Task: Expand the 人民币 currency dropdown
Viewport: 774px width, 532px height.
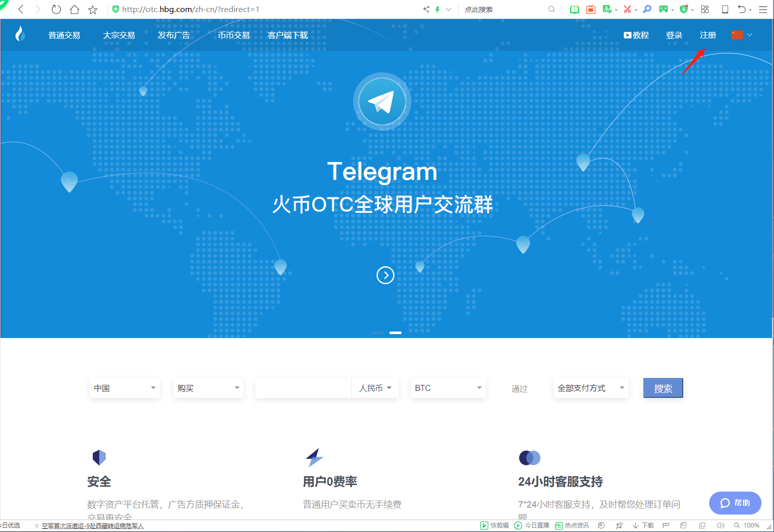Action: [375, 388]
